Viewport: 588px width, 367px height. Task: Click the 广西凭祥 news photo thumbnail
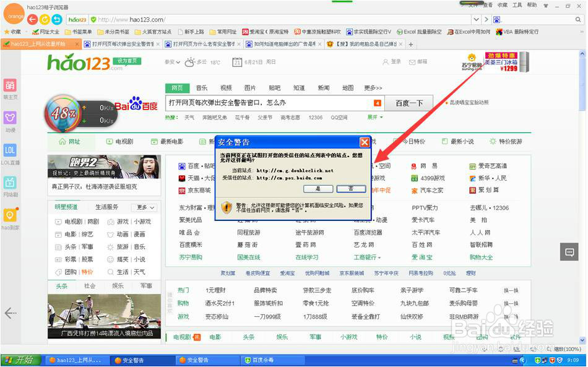[x=104, y=316]
